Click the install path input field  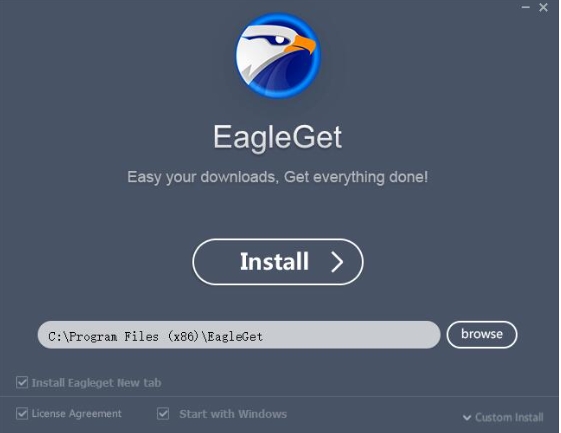[x=239, y=335]
